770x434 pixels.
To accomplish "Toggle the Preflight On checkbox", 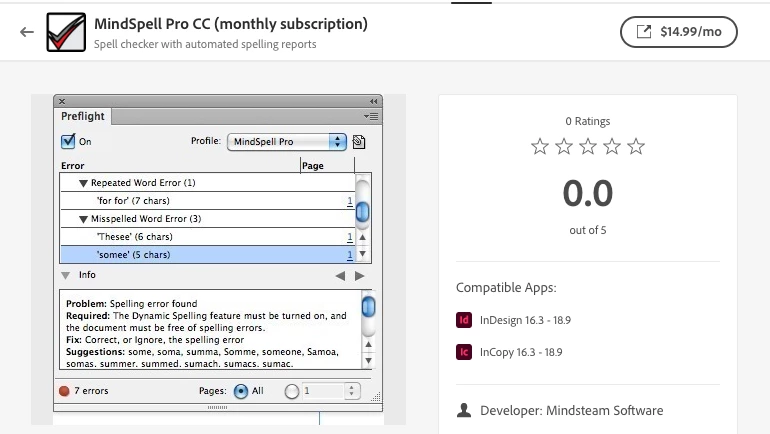I will point(68,141).
